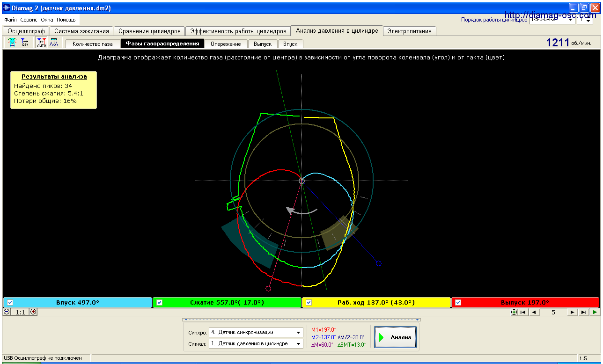
Task: Click the blue circle marker on the diagram
Action: [379, 263]
